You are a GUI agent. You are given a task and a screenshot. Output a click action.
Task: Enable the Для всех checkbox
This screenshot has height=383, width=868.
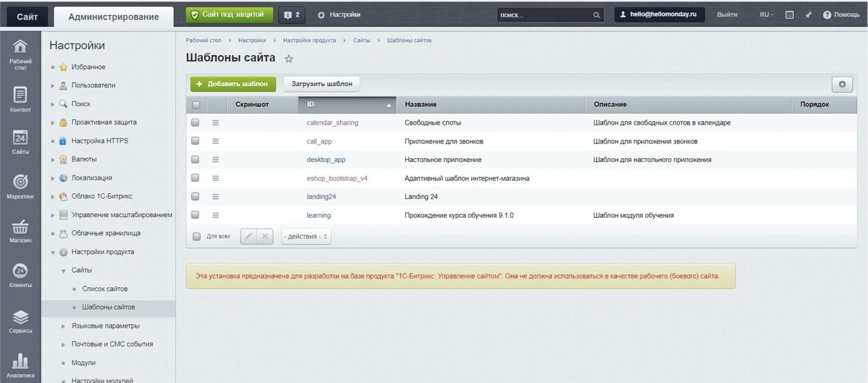pos(196,236)
